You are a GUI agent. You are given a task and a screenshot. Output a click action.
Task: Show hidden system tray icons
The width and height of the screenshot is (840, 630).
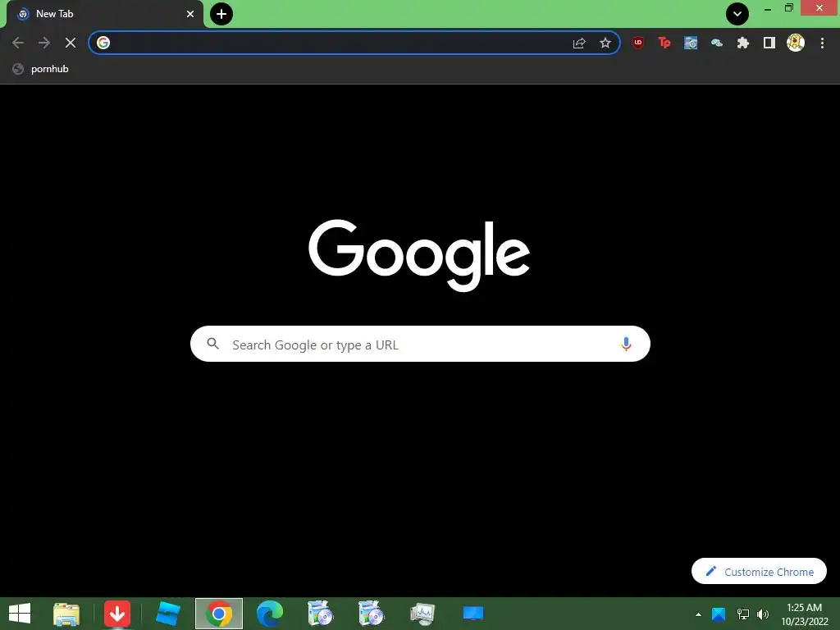[698, 614]
